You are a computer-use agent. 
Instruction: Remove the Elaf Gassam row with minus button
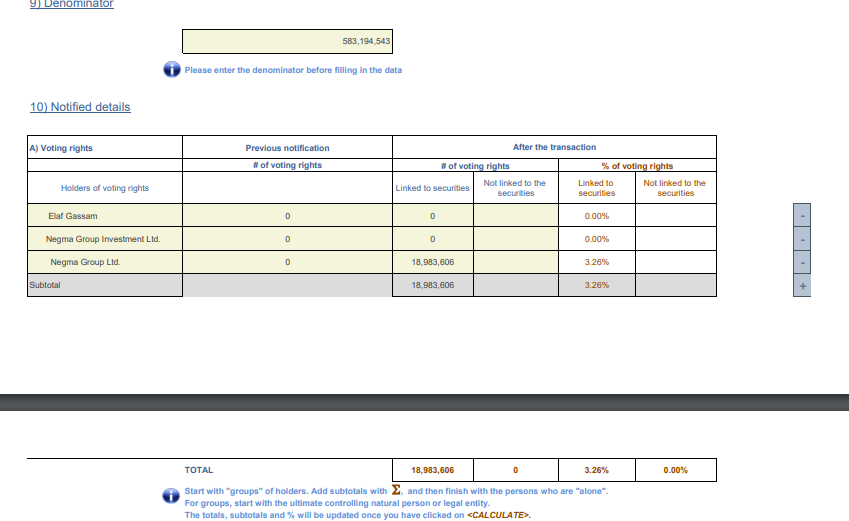click(x=802, y=216)
